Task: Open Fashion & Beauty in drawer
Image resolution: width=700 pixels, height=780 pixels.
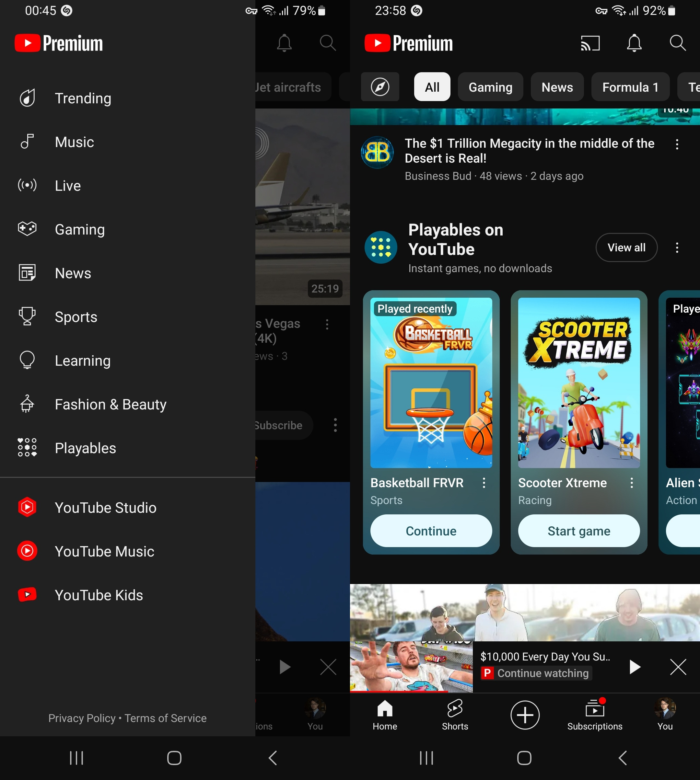Action: pyautogui.click(x=128, y=405)
